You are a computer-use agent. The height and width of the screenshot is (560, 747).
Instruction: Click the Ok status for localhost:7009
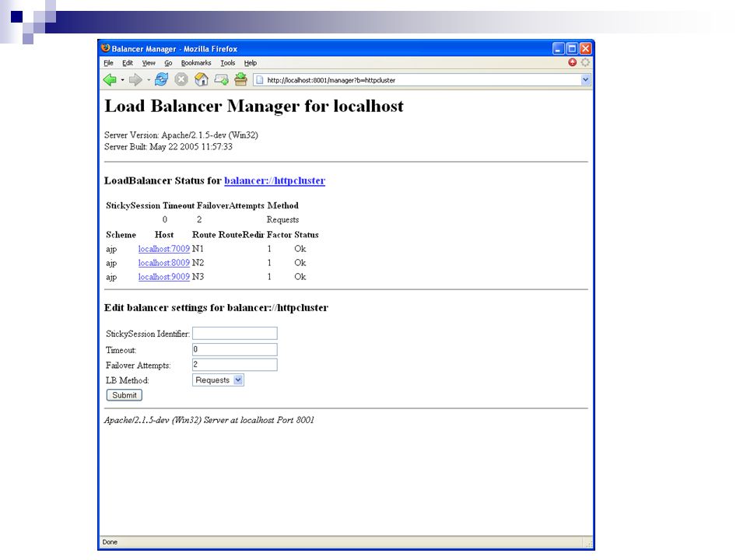pyautogui.click(x=300, y=249)
